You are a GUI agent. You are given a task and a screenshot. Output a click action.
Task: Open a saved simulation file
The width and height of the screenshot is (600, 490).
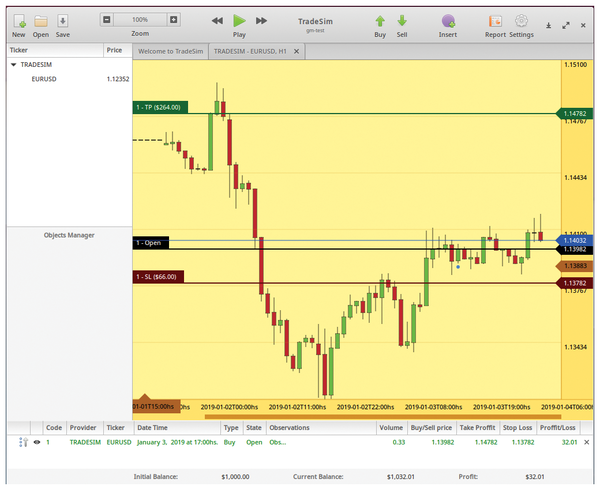pos(41,26)
